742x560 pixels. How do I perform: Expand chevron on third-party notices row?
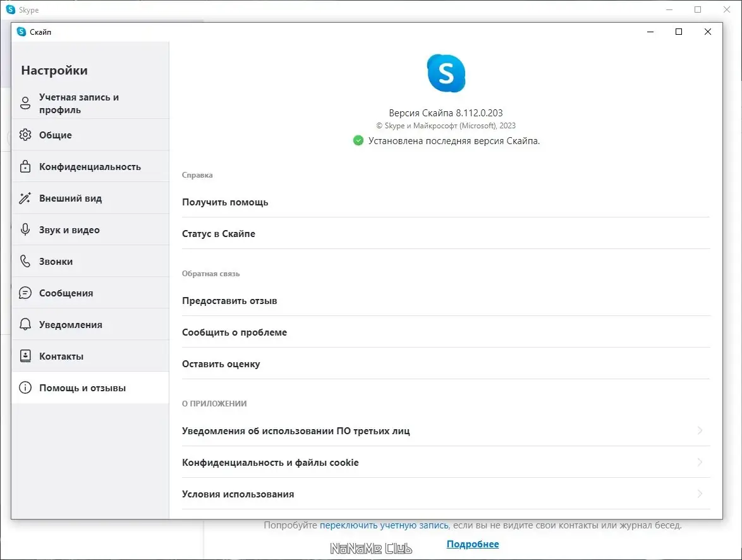(x=700, y=431)
